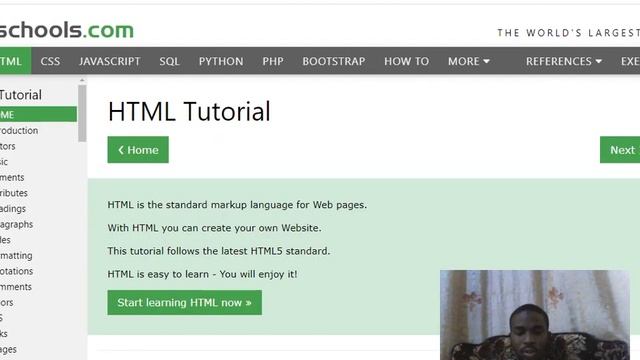Open the Editors sidebar link
The height and width of the screenshot is (360, 640).
coord(8,146)
